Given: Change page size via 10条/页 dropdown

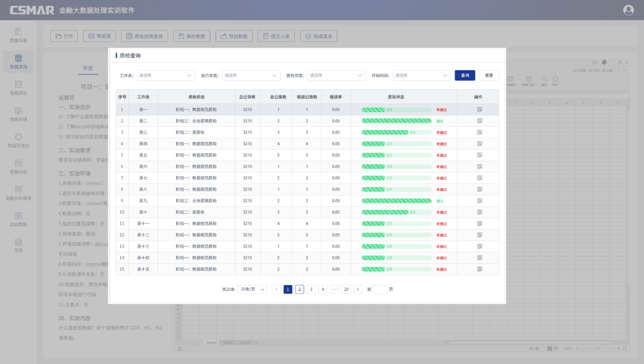Looking at the screenshot, I should [252, 289].
